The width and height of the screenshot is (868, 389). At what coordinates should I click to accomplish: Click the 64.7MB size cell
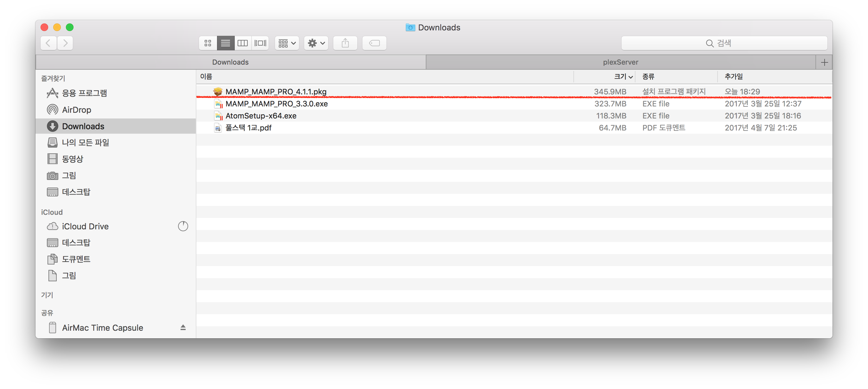(x=613, y=128)
